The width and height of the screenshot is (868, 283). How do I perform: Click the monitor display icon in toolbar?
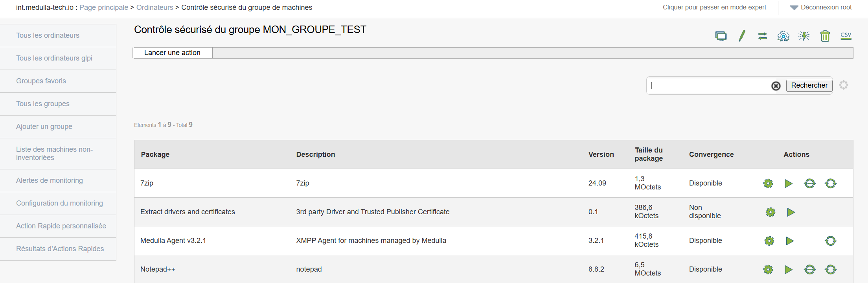pyautogui.click(x=721, y=36)
